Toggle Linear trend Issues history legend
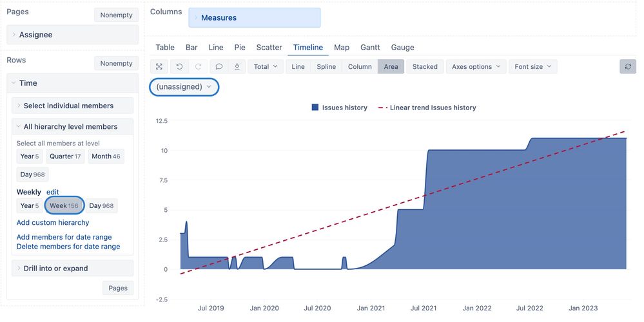Viewport: 644px width, 322px height. [x=427, y=108]
